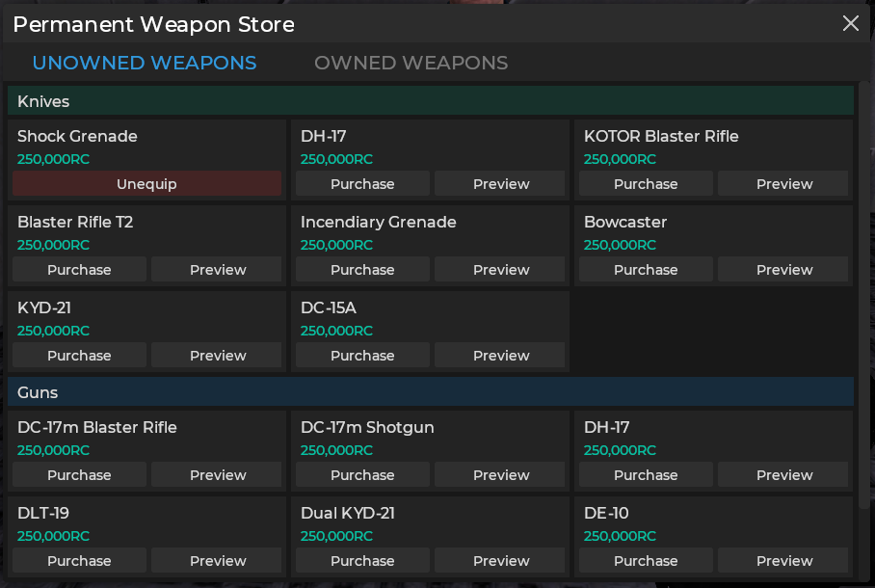This screenshot has height=588, width=875.
Task: Purchase the Blaster Rifle T2
Action: [78, 269]
